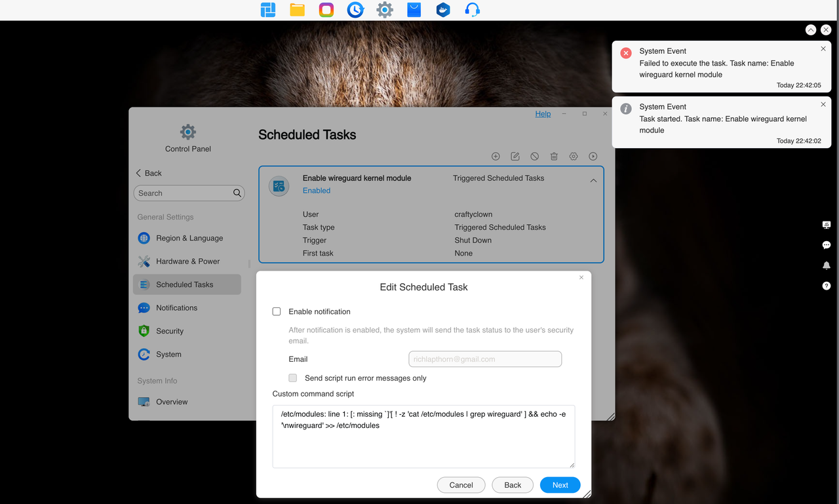
Task: Collapse all notification popups with chevron
Action: point(811,29)
